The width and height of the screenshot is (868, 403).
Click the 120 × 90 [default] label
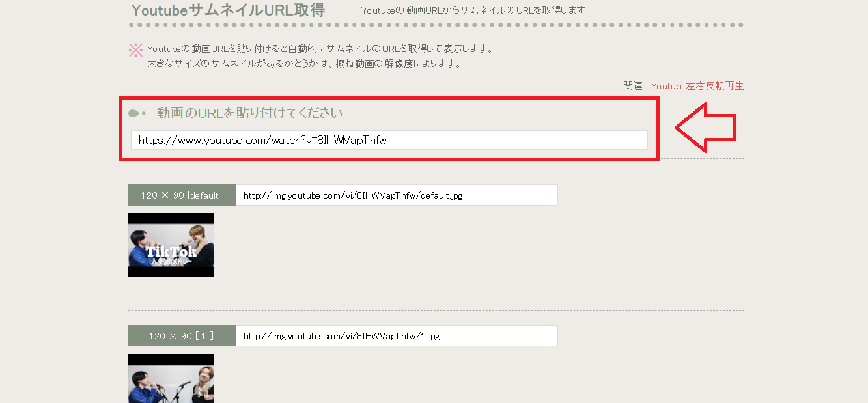click(182, 195)
